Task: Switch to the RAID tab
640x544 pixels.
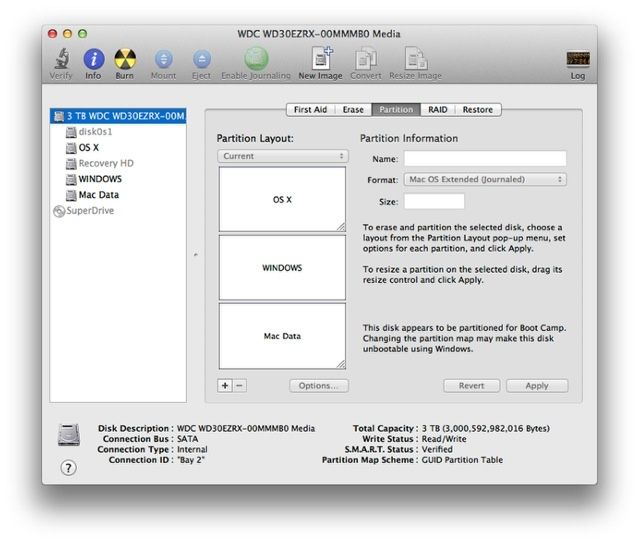Action: click(437, 110)
